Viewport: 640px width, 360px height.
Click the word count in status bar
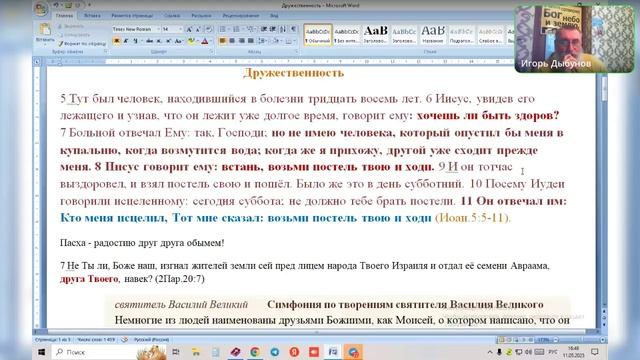96,340
